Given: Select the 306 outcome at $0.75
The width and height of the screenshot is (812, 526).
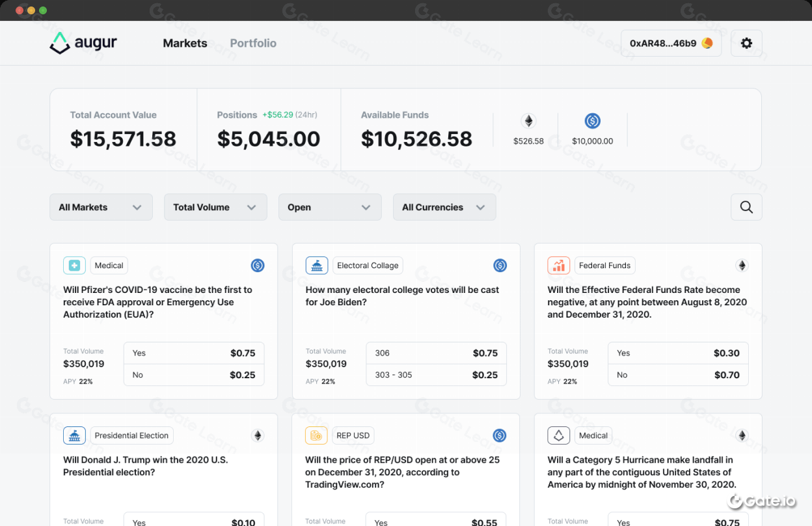Looking at the screenshot, I should 436,353.
